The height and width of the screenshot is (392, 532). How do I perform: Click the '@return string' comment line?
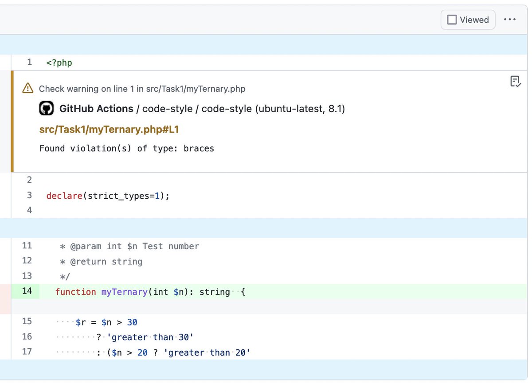coord(106,262)
